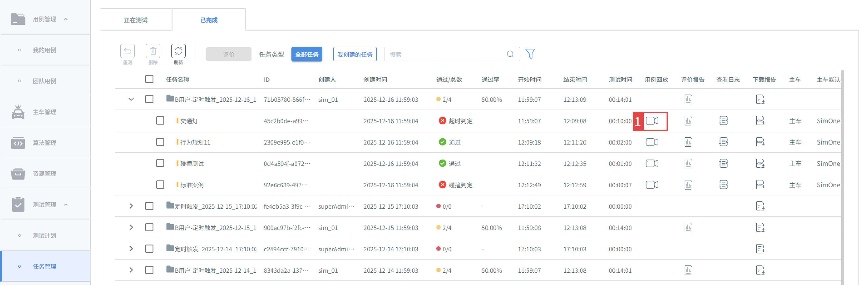This screenshot has height=285, width=868.
Task: Expand the 定时触发_2025-12-14_17:10:03 task group
Action: tap(131, 249)
